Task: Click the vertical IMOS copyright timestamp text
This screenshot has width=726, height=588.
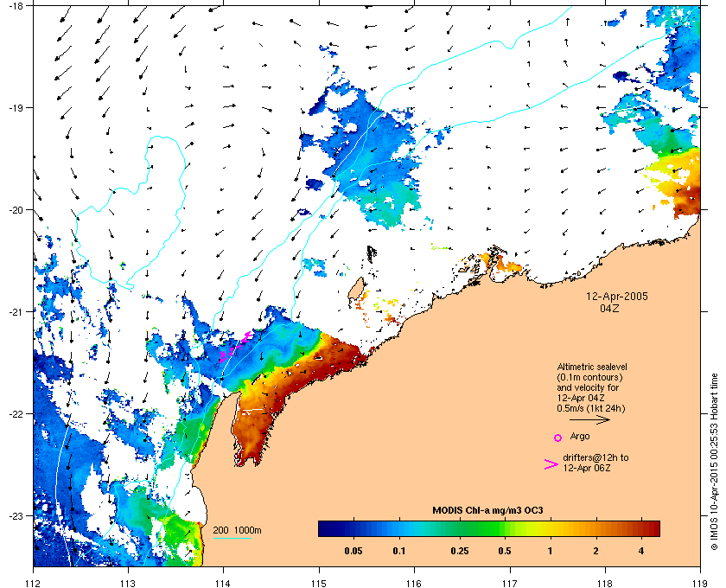Action: point(714,462)
